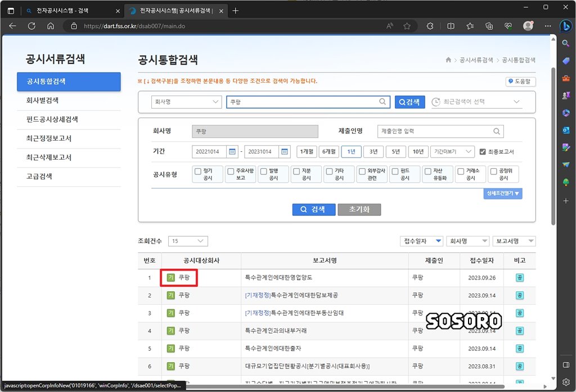
Task: Check the 주요사항보고 checkbox
Action: tap(231, 171)
